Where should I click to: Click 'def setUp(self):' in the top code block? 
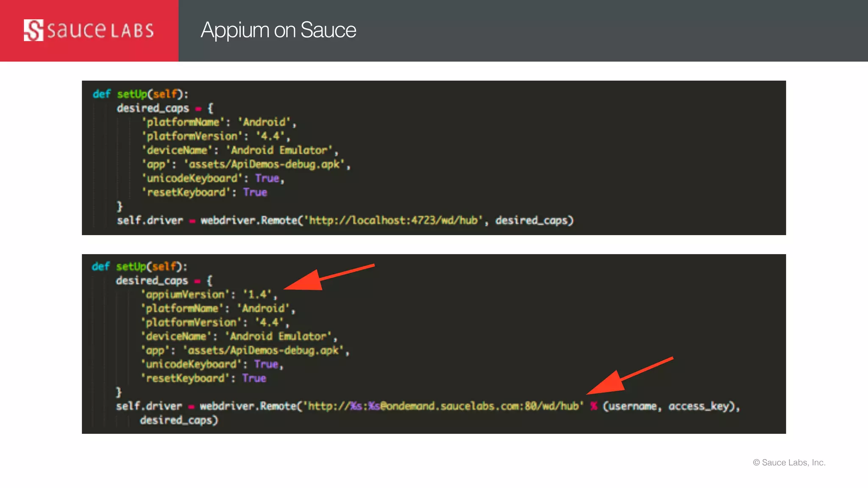coord(140,94)
